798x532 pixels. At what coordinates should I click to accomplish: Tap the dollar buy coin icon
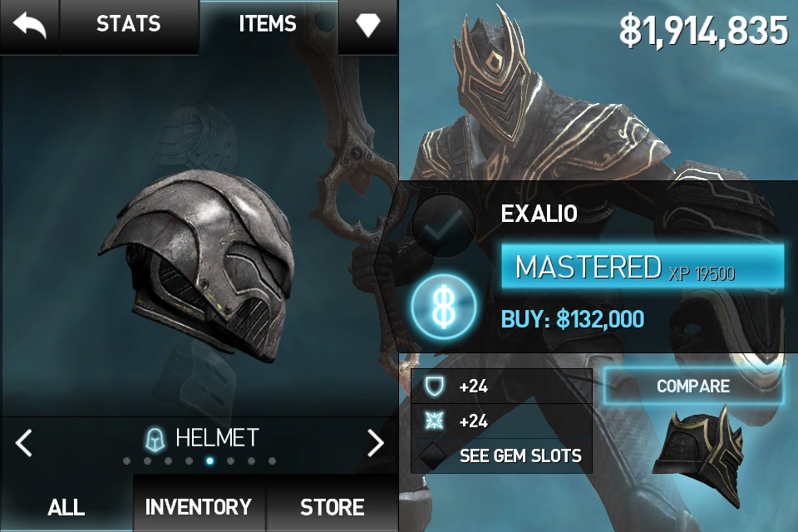pos(444,307)
